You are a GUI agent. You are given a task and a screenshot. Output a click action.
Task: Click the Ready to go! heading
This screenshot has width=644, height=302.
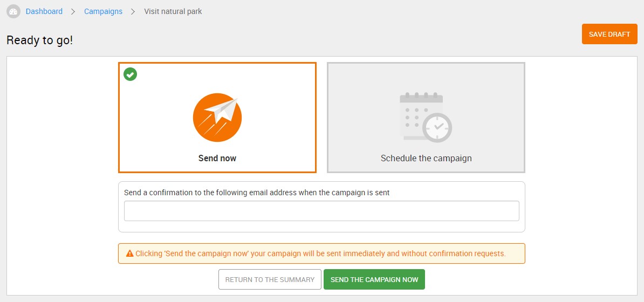click(x=39, y=40)
